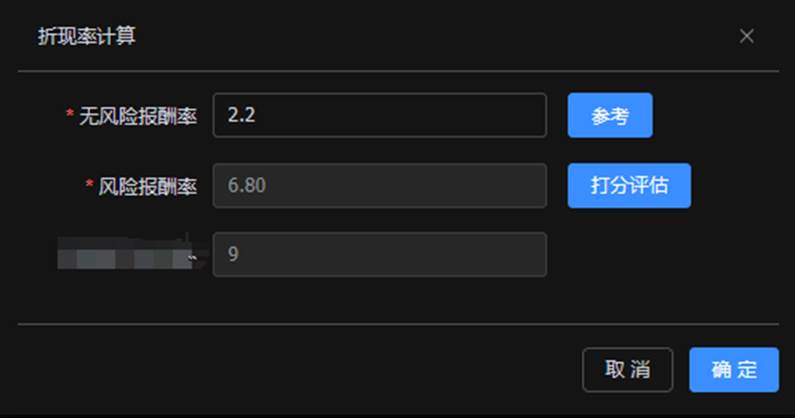Click the 无风险报酬率 label text
The width and height of the screenshot is (795, 418).
click(x=138, y=116)
